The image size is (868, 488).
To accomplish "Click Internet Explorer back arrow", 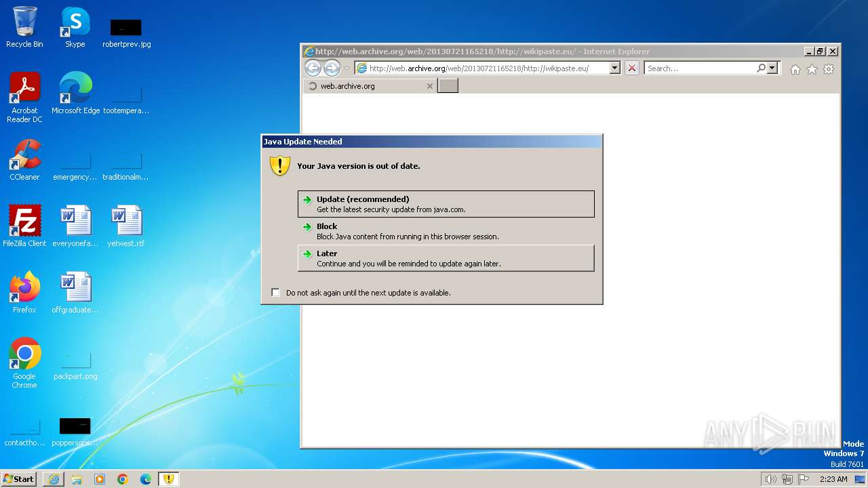I will 313,68.
